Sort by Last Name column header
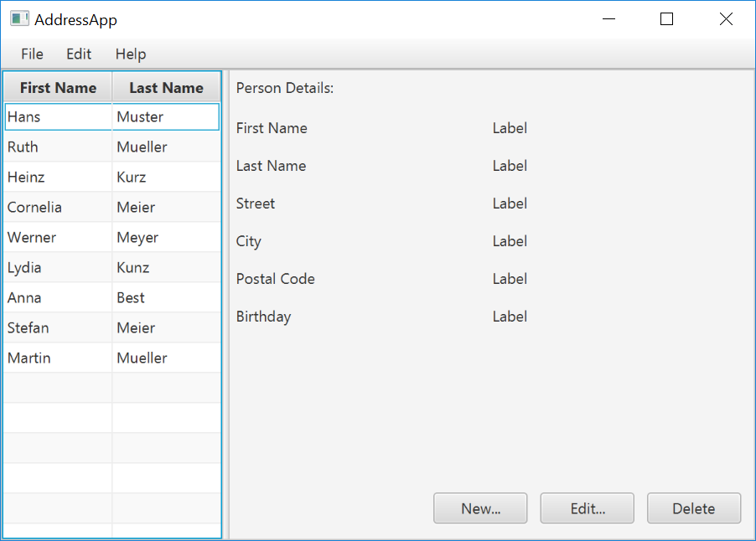756x541 pixels. coord(166,88)
